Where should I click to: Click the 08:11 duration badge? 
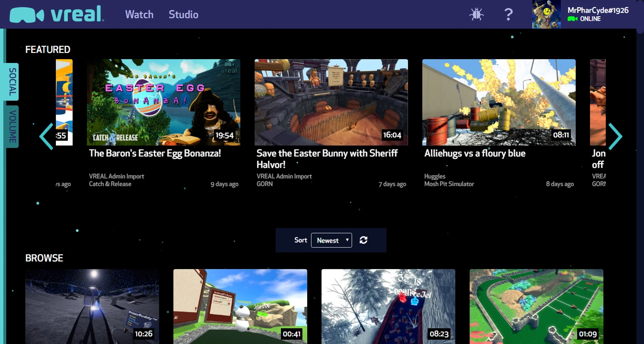[x=561, y=135]
